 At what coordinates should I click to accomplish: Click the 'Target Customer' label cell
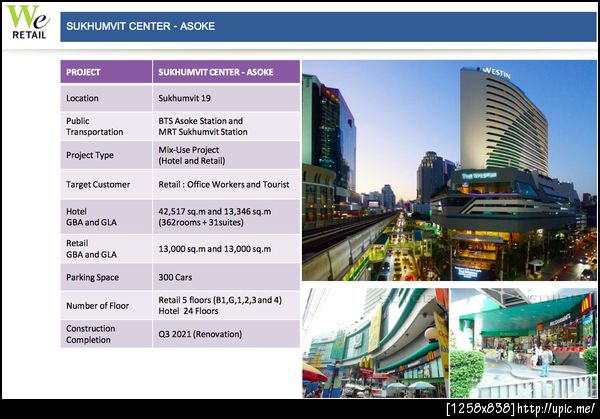coord(106,184)
